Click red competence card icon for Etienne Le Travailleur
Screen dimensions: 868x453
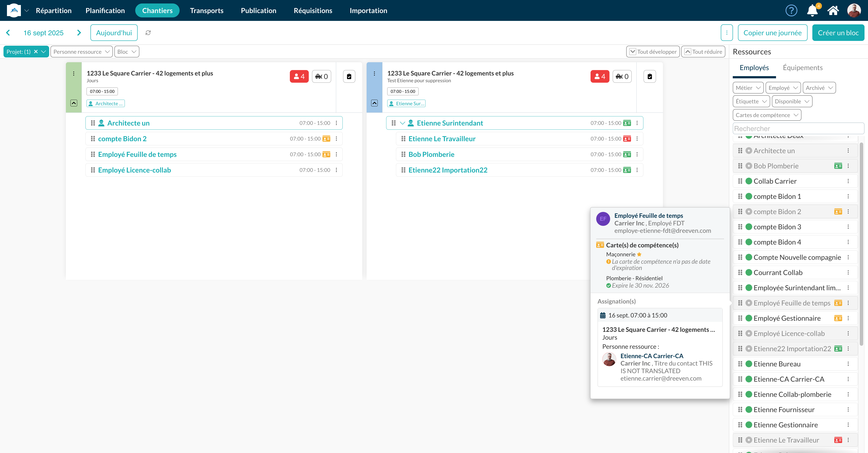(x=627, y=139)
